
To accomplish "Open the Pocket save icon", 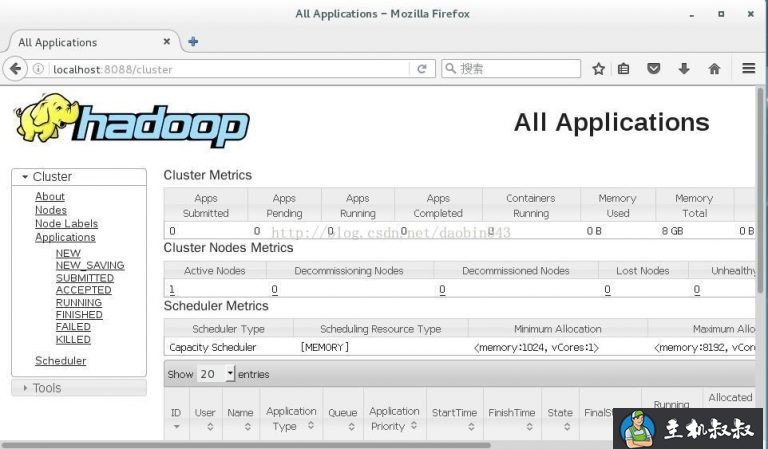I will [x=654, y=69].
